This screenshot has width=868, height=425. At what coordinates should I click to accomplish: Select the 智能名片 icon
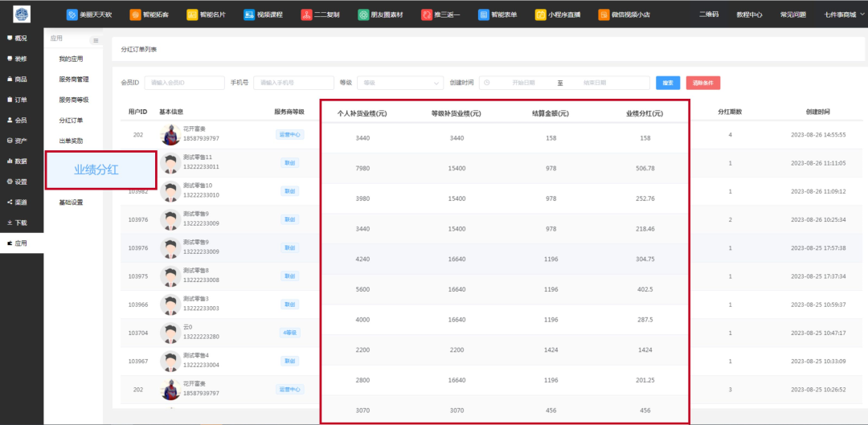(x=192, y=14)
